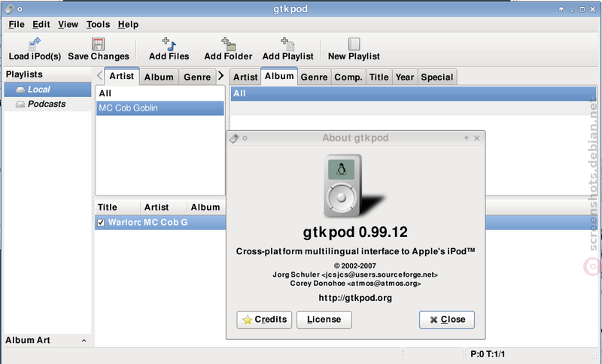Open the View menu
The image size is (602, 364).
pyautogui.click(x=68, y=25)
